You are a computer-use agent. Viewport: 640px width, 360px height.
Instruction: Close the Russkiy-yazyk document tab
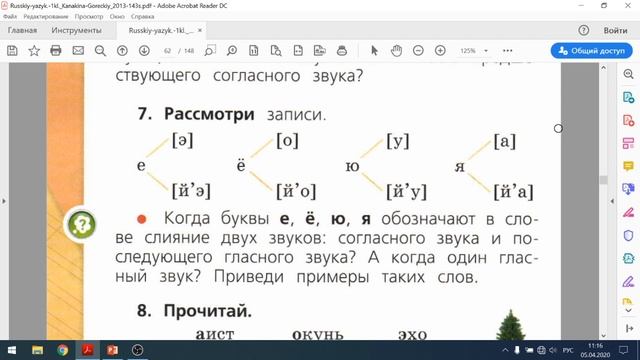(200, 30)
